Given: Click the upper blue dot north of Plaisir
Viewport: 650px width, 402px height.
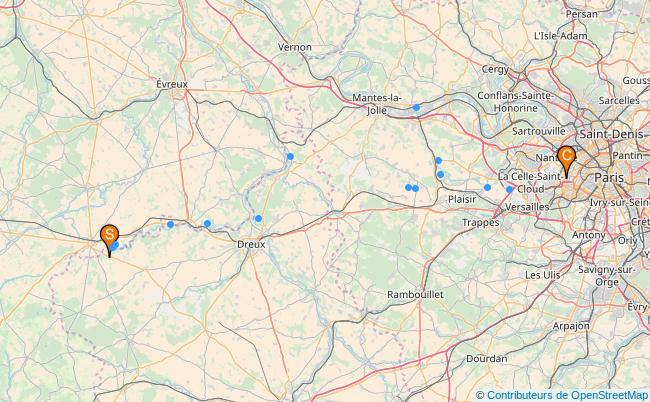Looking at the screenshot, I should pos(438,160).
